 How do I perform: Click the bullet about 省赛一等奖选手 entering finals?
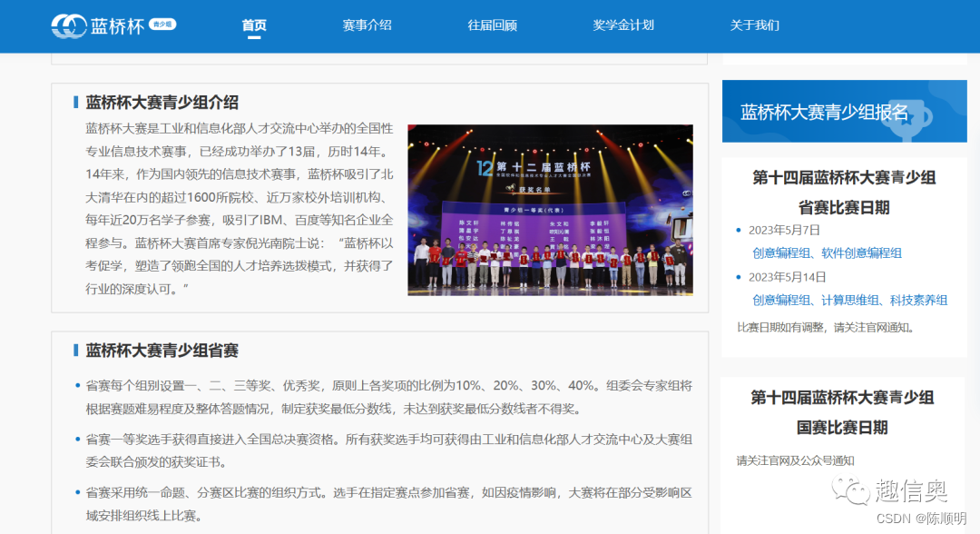pyautogui.click(x=388, y=450)
